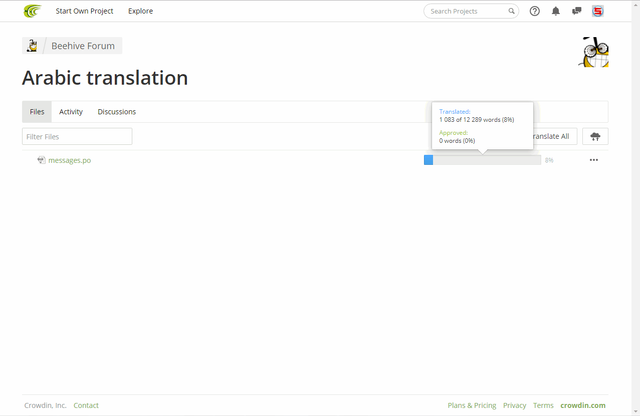640x416 pixels.
Task: Open the messages.po file link
Action: coord(69,160)
